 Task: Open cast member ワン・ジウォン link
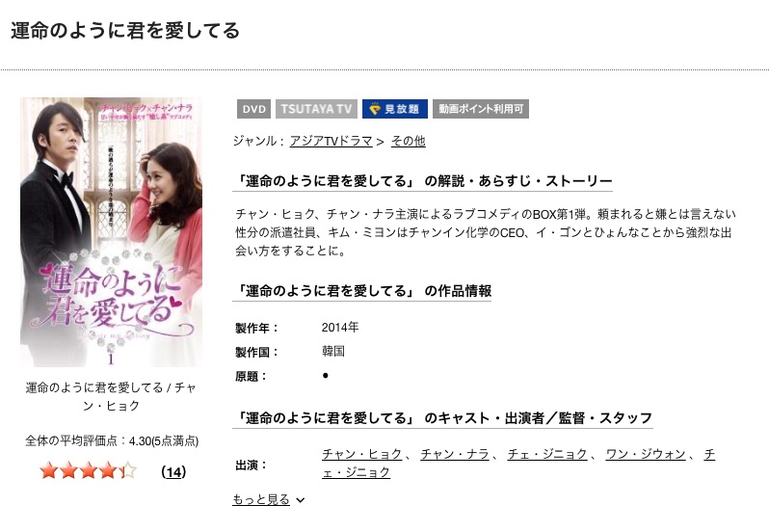click(x=646, y=454)
